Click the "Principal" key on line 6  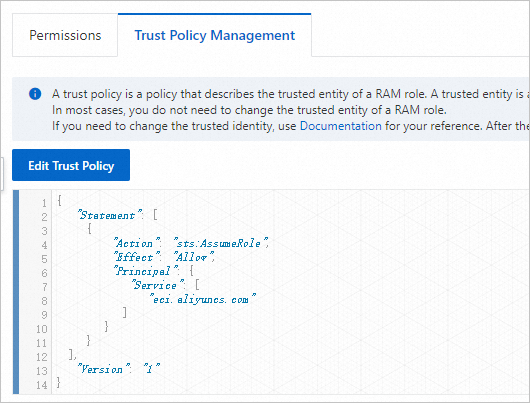click(145, 271)
